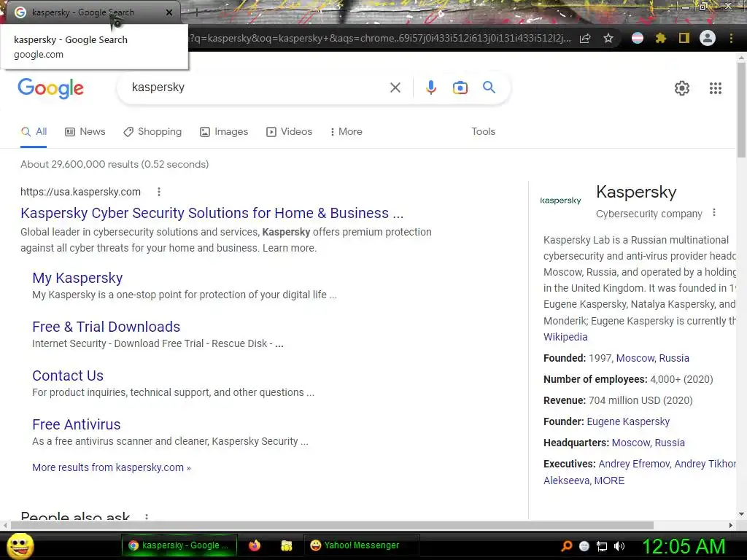This screenshot has width=747, height=560.
Task: Click the Alekseeva executive link
Action: [x=566, y=481]
